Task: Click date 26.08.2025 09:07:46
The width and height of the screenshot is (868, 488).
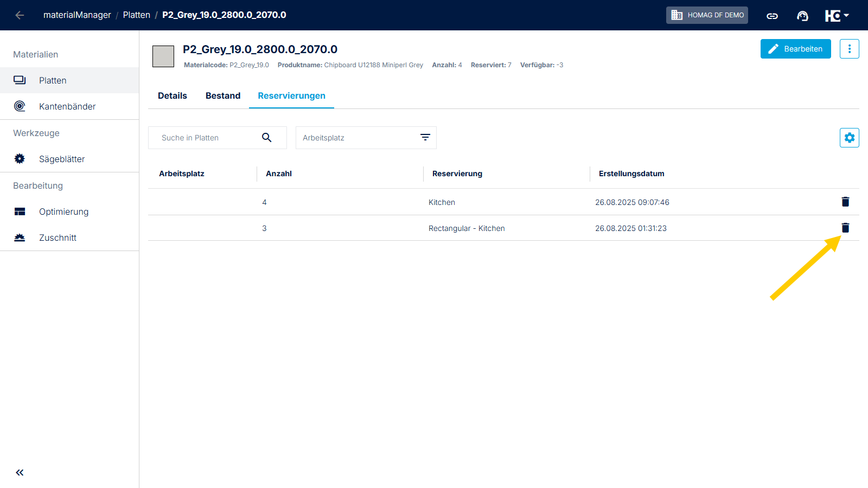Action: (x=632, y=202)
